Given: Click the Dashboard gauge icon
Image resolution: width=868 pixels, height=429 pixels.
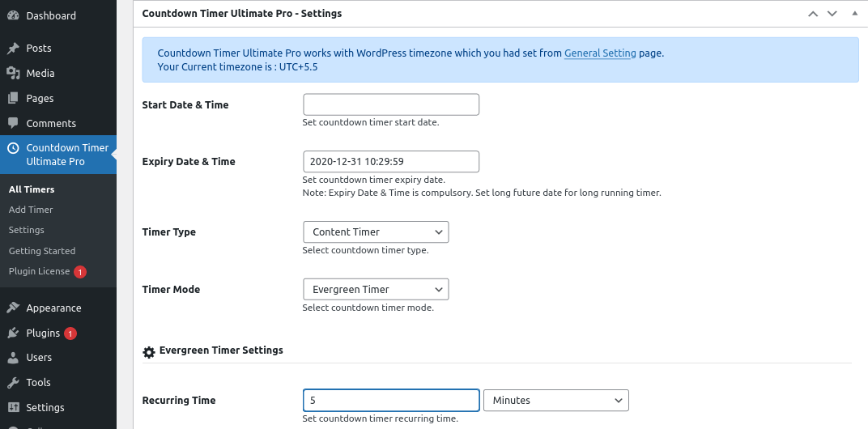Looking at the screenshot, I should [x=13, y=15].
